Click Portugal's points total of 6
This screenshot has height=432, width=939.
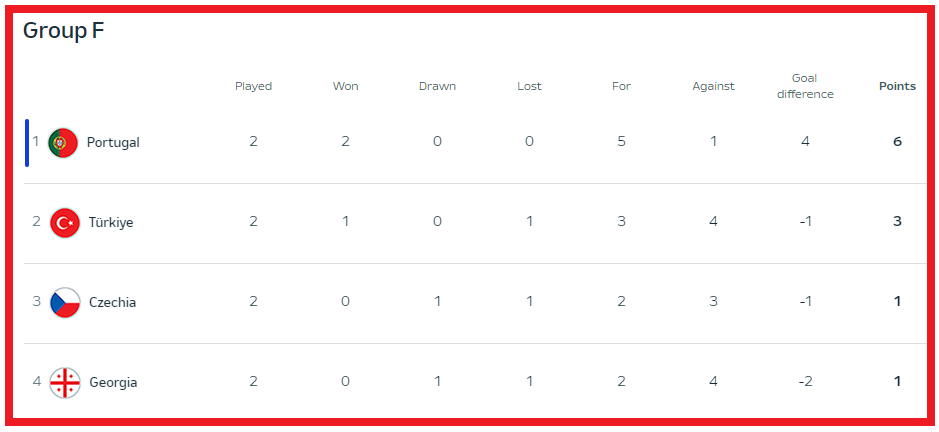pyautogui.click(x=897, y=142)
